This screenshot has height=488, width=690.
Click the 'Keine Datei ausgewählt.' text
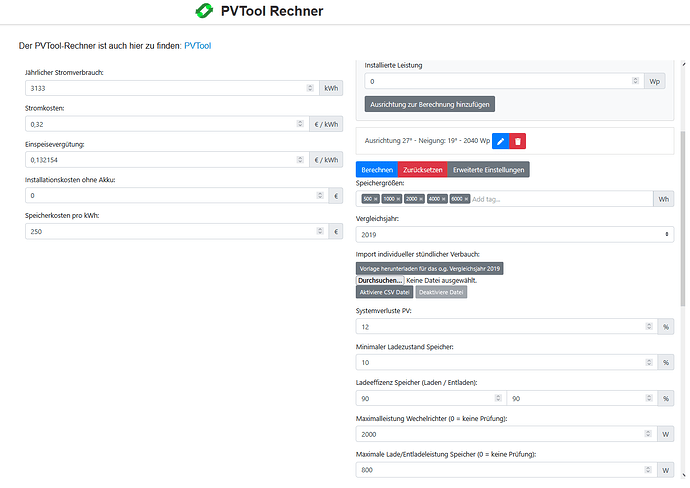pos(441,280)
